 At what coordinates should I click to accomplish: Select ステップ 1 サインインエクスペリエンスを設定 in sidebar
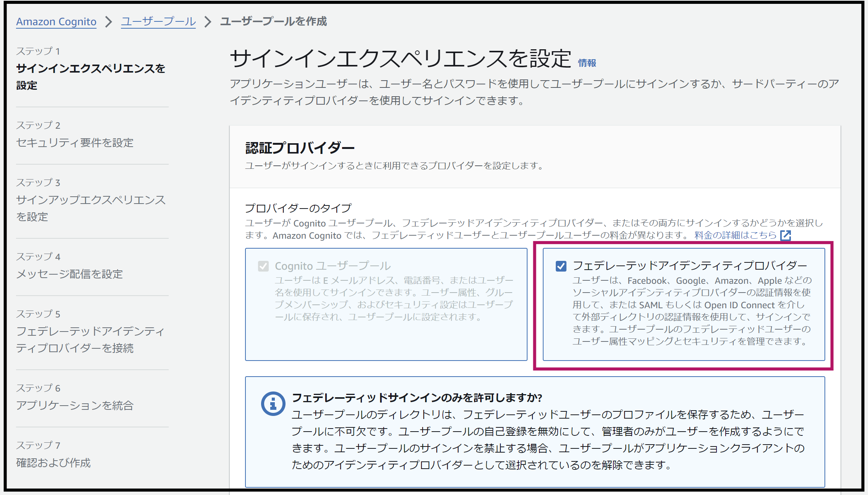[91, 68]
